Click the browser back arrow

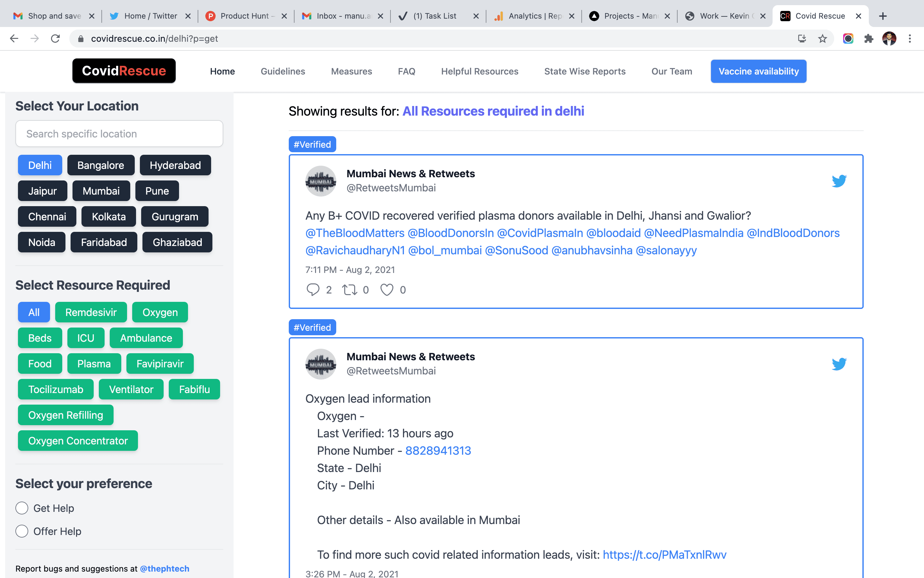(14, 39)
